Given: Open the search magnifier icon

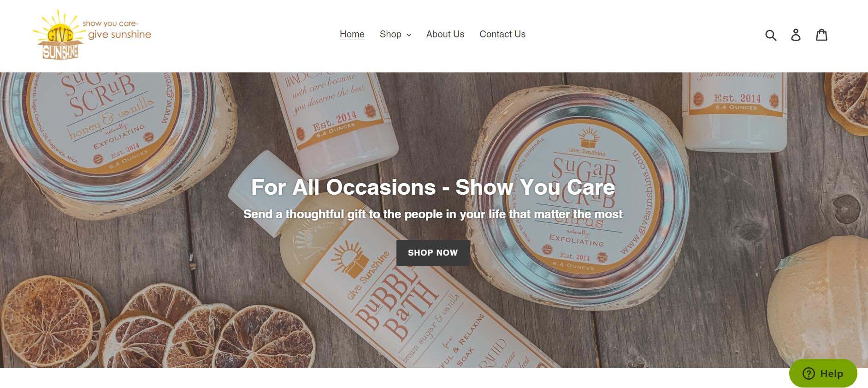Looking at the screenshot, I should click(771, 35).
